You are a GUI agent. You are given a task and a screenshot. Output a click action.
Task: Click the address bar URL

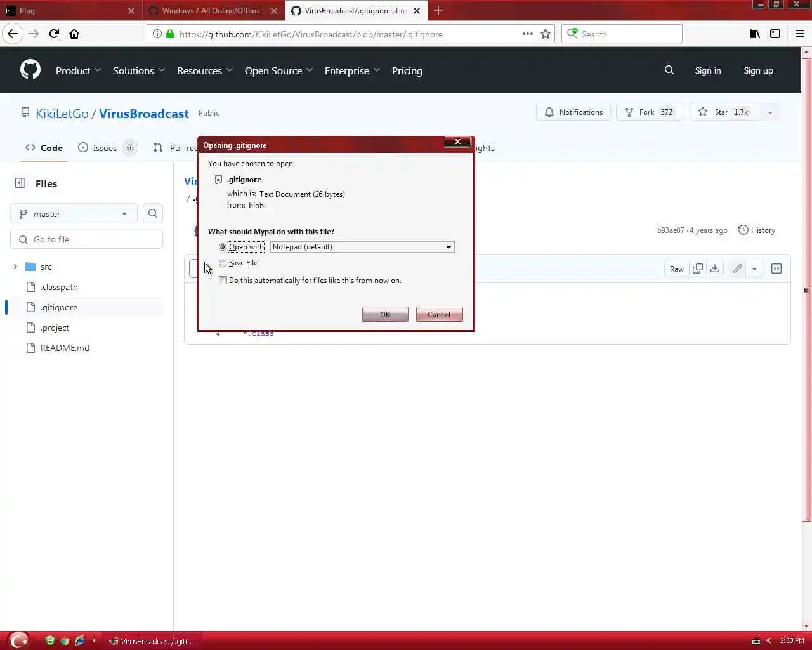(311, 34)
